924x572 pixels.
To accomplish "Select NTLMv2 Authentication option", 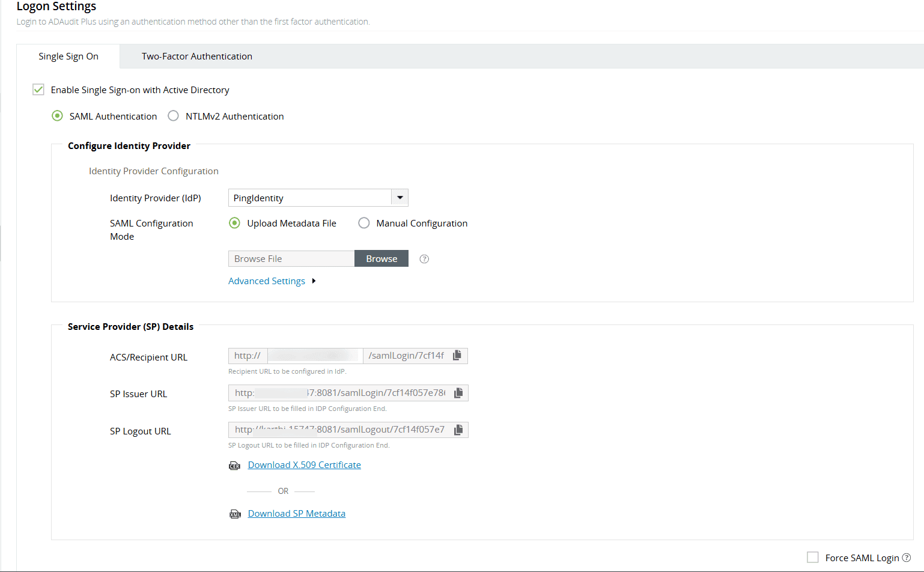I will click(173, 116).
